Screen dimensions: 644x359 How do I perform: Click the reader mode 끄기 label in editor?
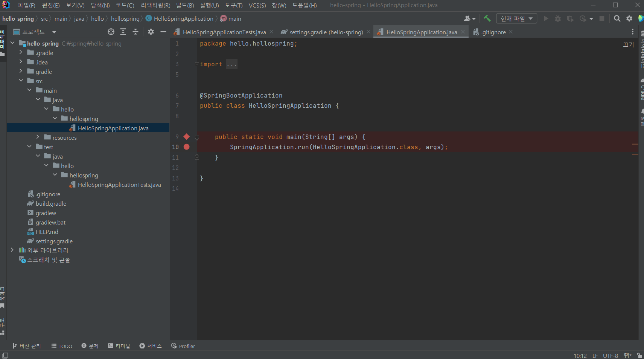628,44
